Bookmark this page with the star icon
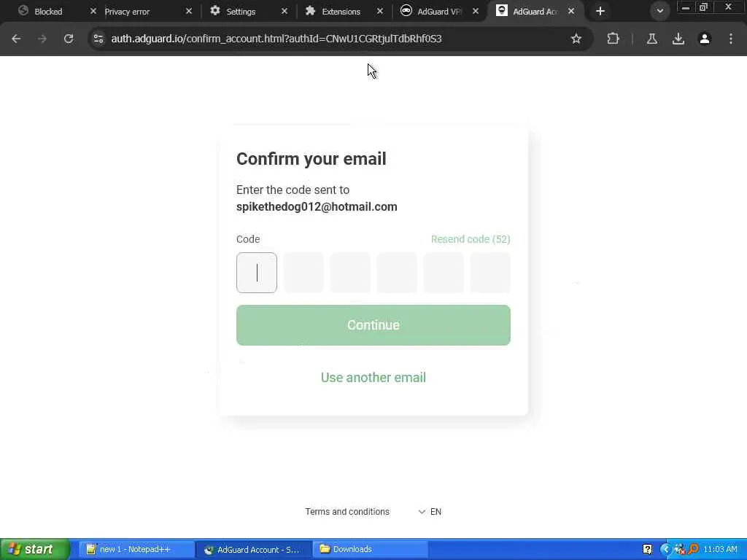This screenshot has height=560, width=747. 576,39
